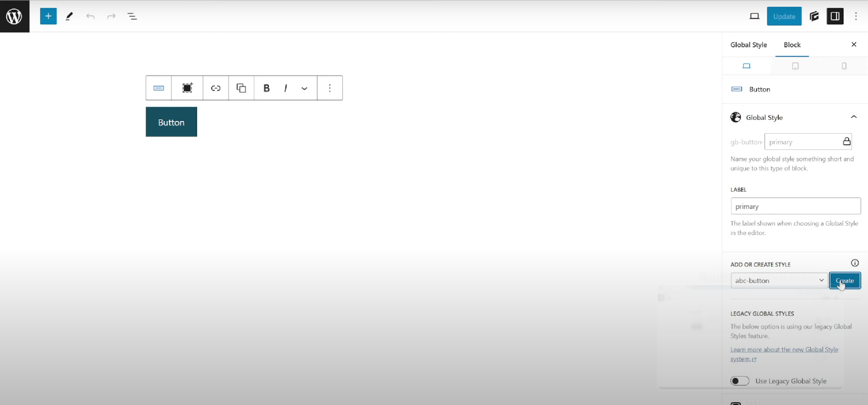The image size is (868, 405).
Task: Click the duplicate button icon in toolbar
Action: [241, 88]
